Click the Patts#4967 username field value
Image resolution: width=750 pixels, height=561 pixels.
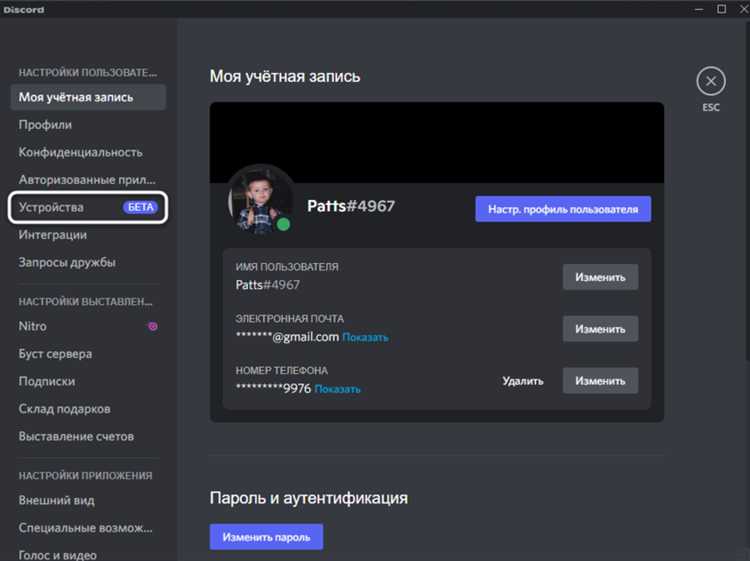tap(268, 285)
